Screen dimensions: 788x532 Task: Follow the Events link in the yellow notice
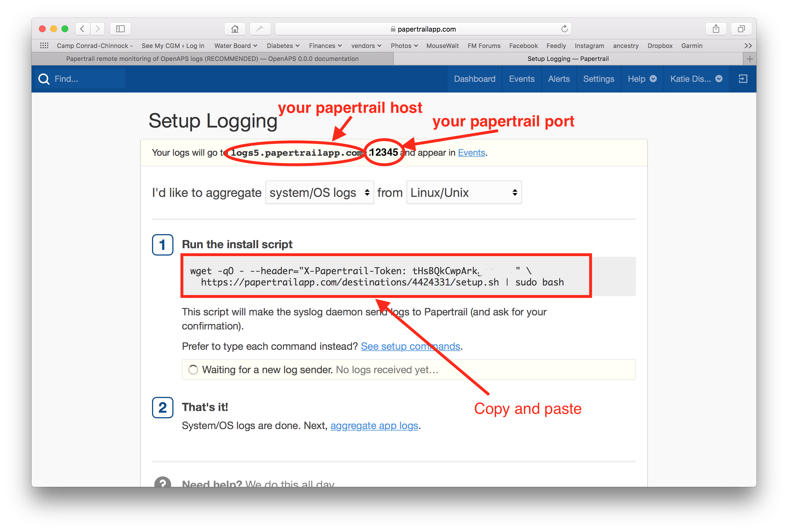coord(471,153)
